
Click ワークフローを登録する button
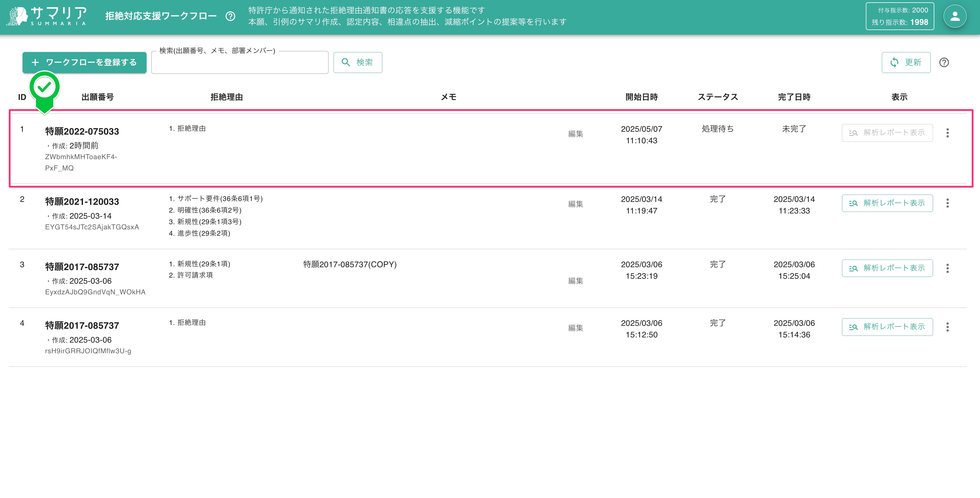point(84,62)
